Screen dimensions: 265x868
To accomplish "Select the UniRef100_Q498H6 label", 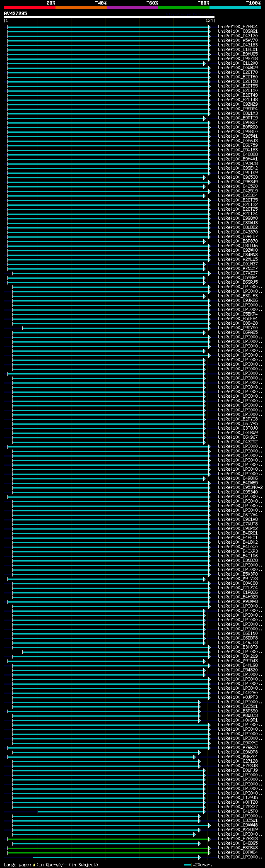I will pos(238,479).
